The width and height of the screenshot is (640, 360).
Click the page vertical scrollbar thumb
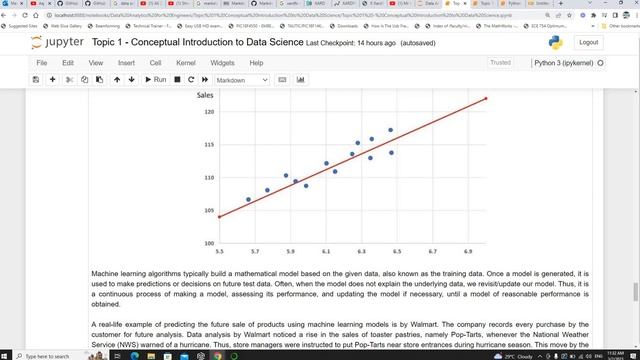(636, 292)
